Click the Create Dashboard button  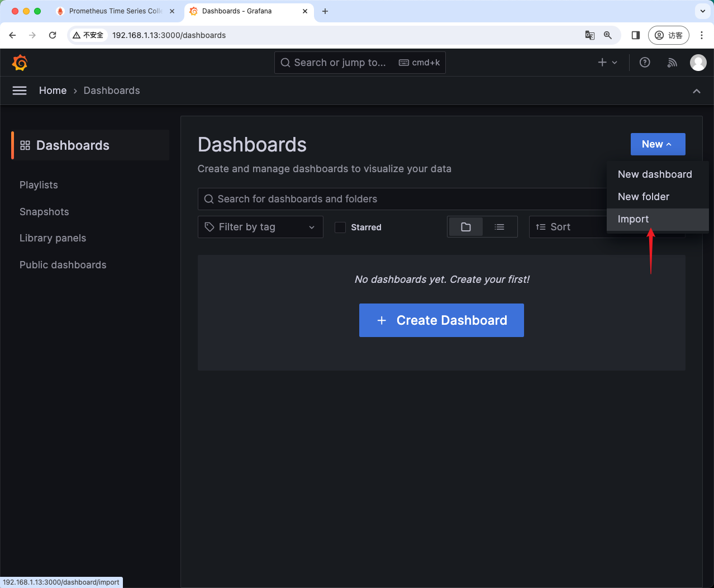click(x=441, y=320)
